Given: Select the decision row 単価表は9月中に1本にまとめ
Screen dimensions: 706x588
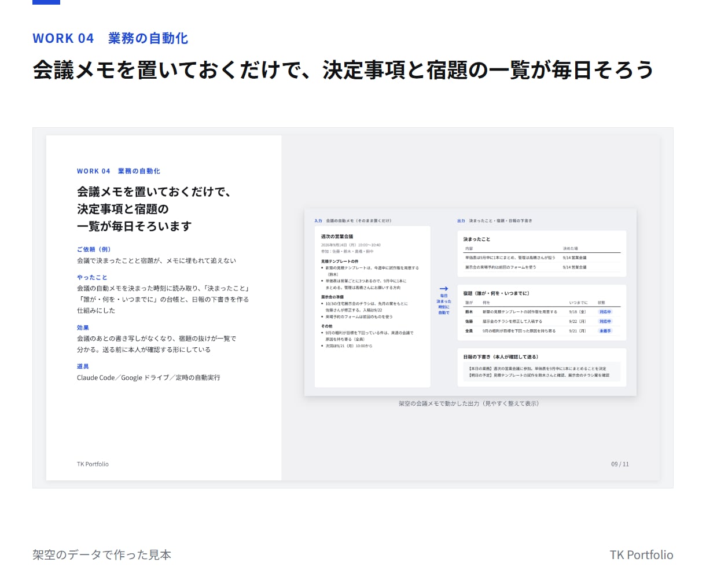Looking at the screenshot, I should 542,258.
